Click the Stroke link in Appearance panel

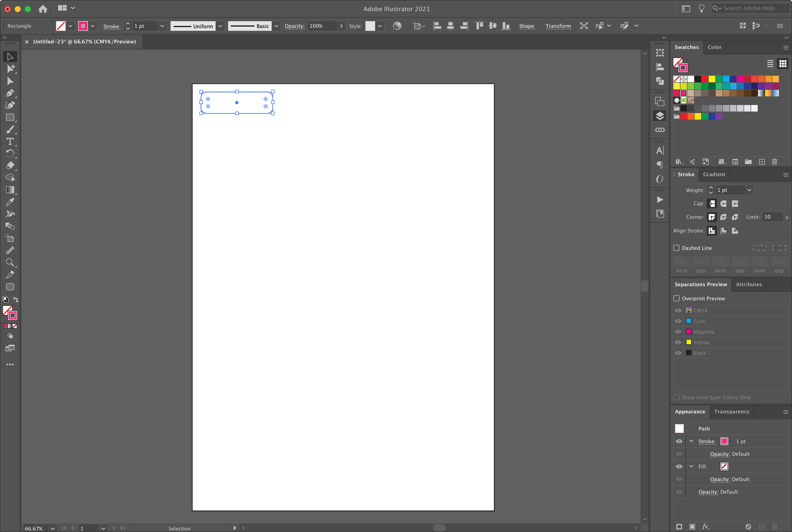tap(707, 441)
